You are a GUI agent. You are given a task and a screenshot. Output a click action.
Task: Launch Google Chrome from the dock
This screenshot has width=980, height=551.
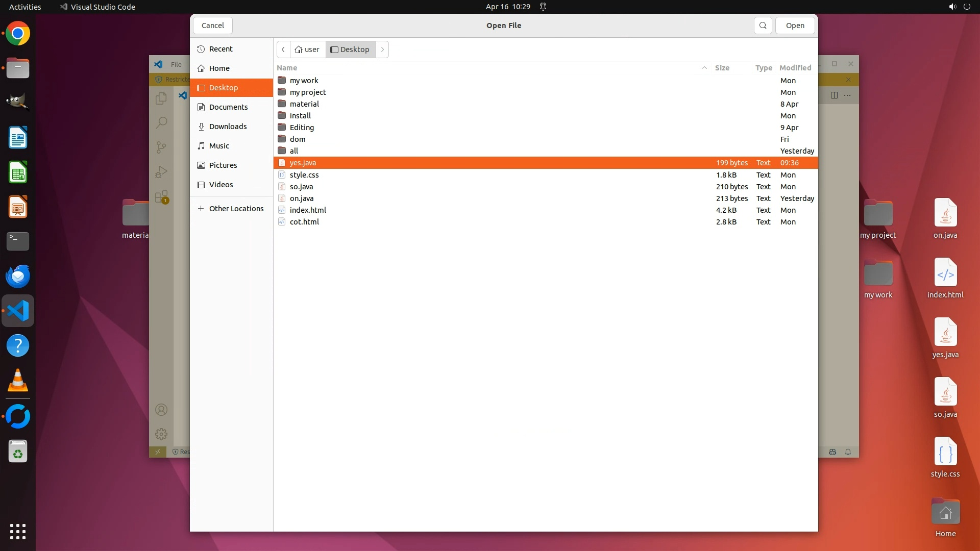pos(18,34)
